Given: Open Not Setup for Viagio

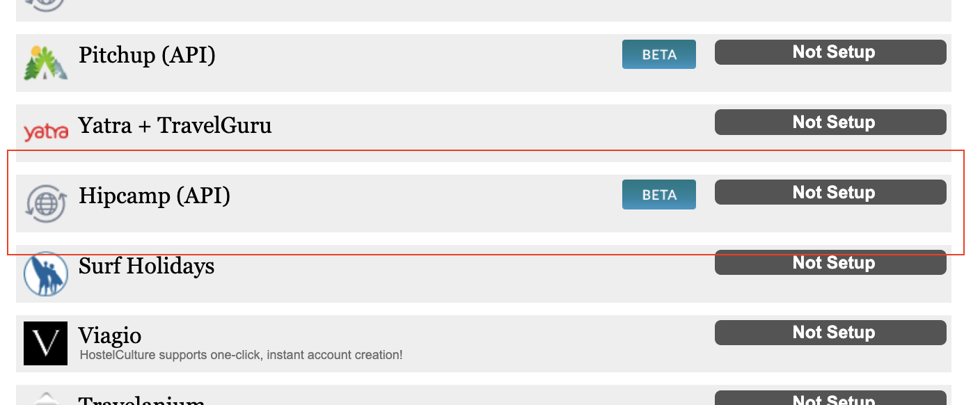Looking at the screenshot, I should (830, 333).
